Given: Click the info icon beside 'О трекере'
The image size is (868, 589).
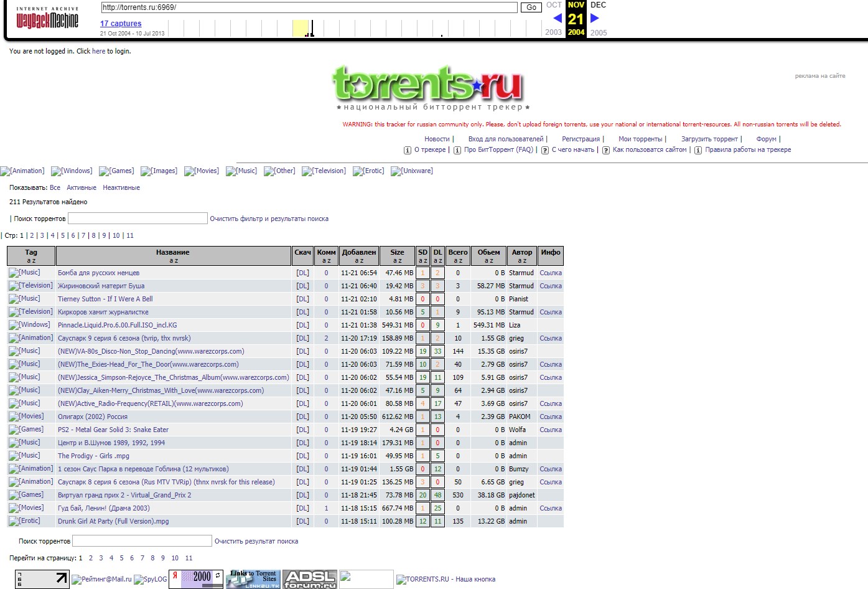Looking at the screenshot, I should (408, 150).
